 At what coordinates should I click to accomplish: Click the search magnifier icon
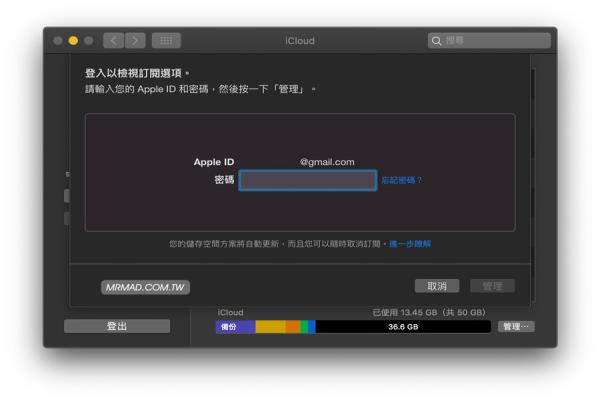[437, 41]
